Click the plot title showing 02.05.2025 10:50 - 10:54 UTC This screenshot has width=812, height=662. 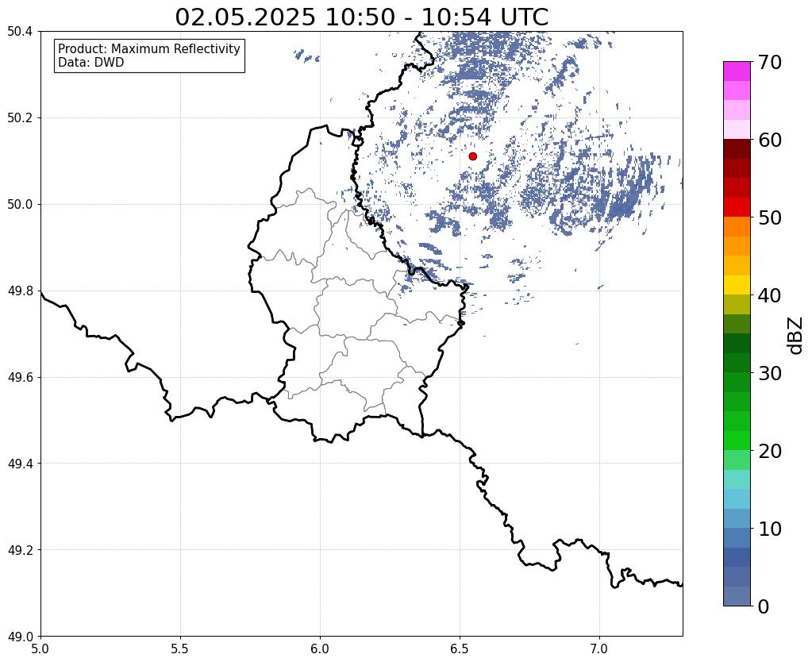click(361, 17)
